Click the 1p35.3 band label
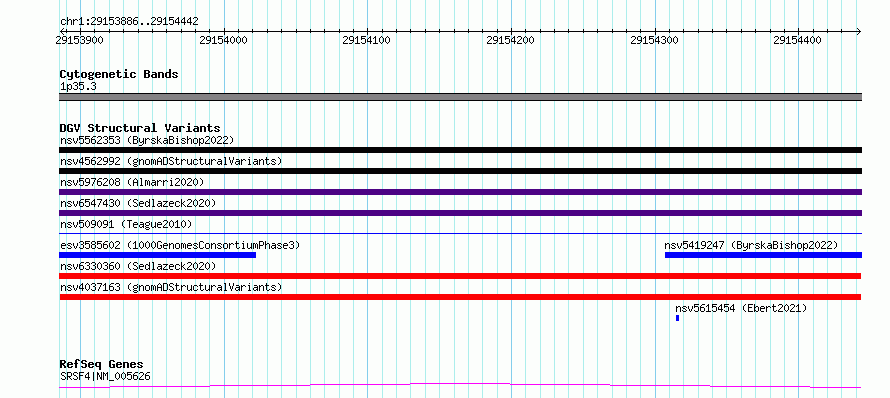Screen dimensions: 890x398 pyautogui.click(x=79, y=87)
